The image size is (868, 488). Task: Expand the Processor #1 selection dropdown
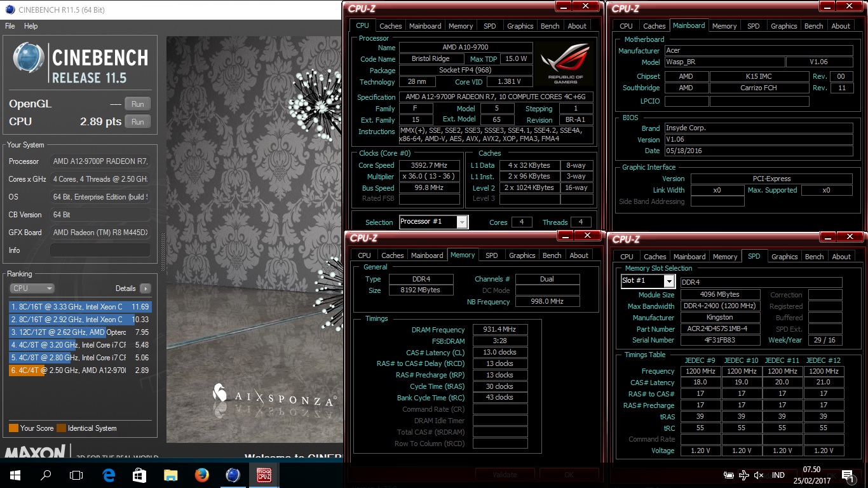click(x=462, y=222)
